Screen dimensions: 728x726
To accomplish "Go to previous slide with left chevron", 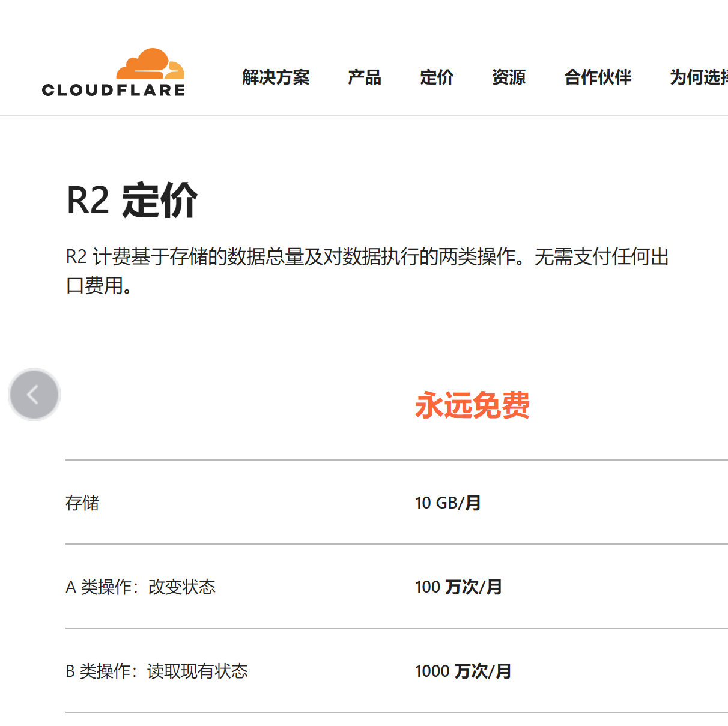I will 33,395.
